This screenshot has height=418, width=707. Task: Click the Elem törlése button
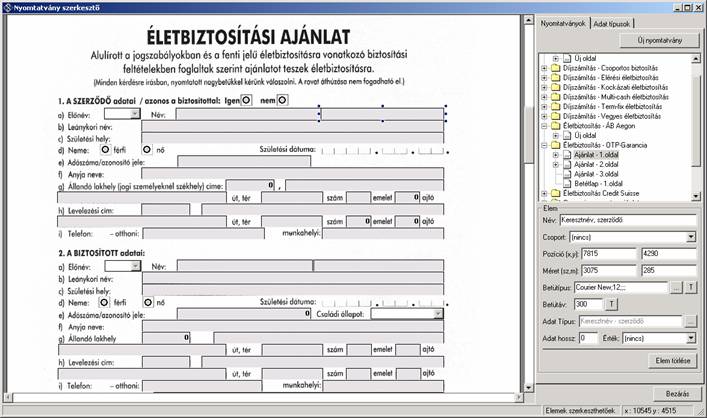pyautogui.click(x=673, y=361)
